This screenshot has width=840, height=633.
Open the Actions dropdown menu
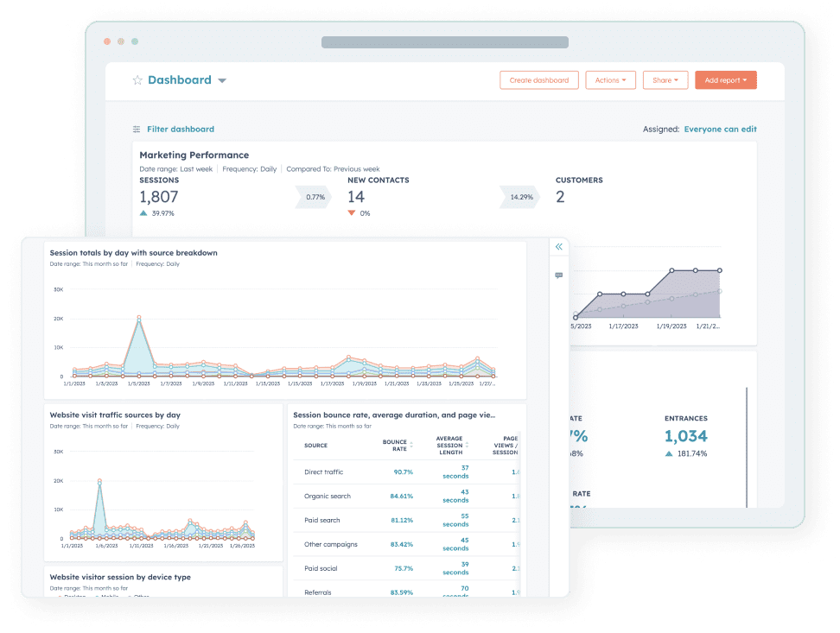pyautogui.click(x=610, y=80)
